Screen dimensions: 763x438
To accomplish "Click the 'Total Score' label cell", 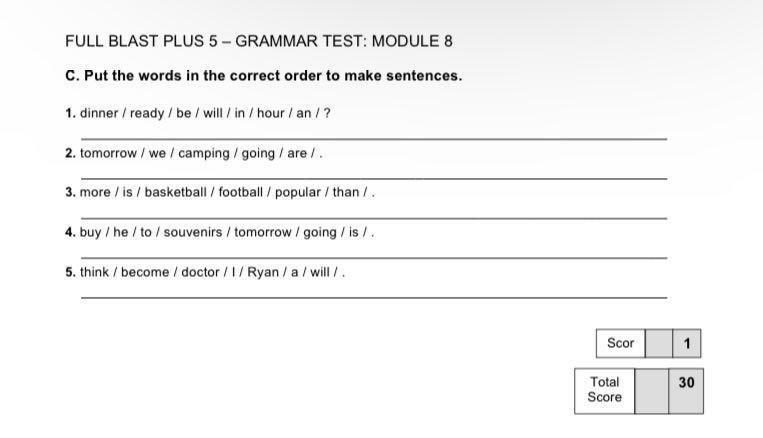I will tap(605, 389).
